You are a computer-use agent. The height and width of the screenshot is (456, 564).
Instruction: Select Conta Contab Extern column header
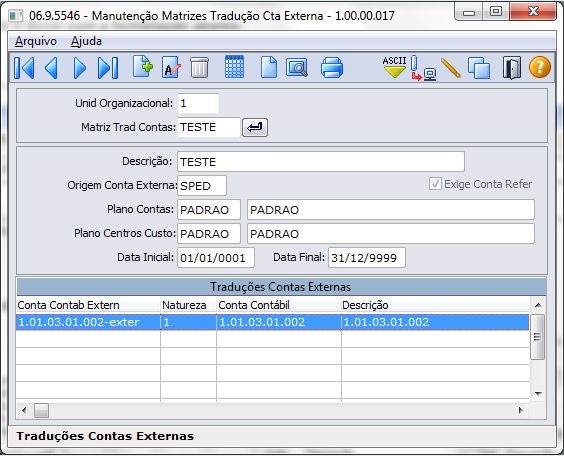click(88, 305)
